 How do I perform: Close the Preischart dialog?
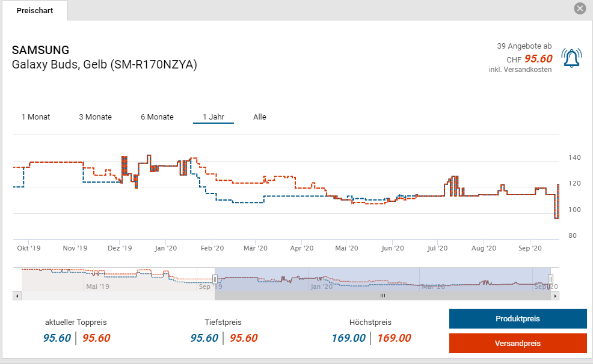(x=580, y=8)
